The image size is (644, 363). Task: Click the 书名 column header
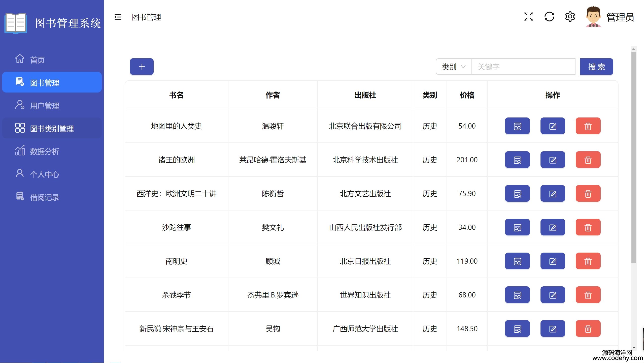pos(176,95)
